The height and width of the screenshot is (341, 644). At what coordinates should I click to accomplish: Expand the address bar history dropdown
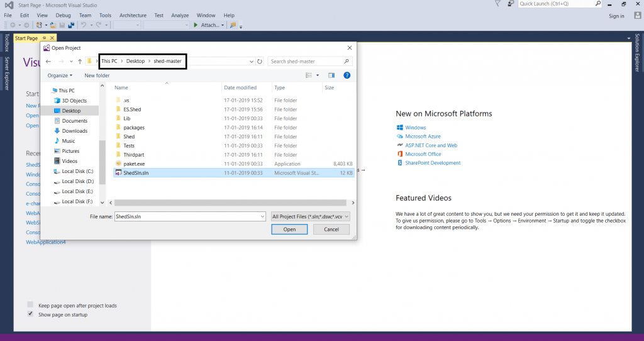click(x=252, y=61)
